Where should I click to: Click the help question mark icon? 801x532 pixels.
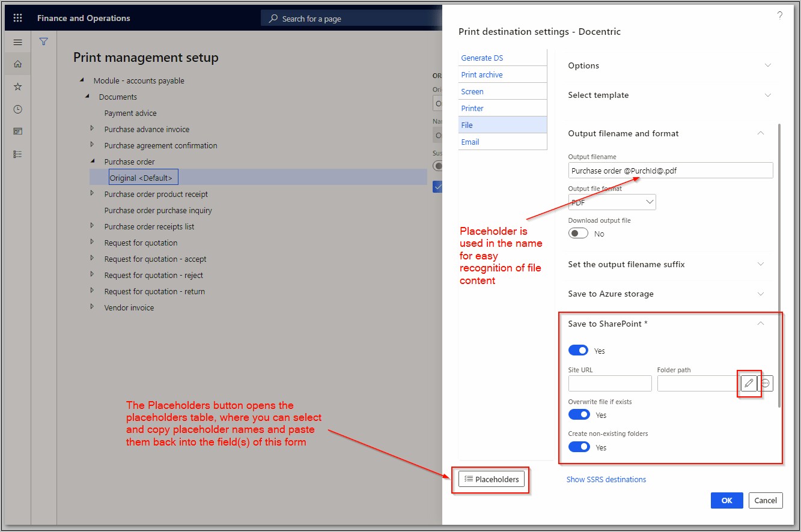780,16
